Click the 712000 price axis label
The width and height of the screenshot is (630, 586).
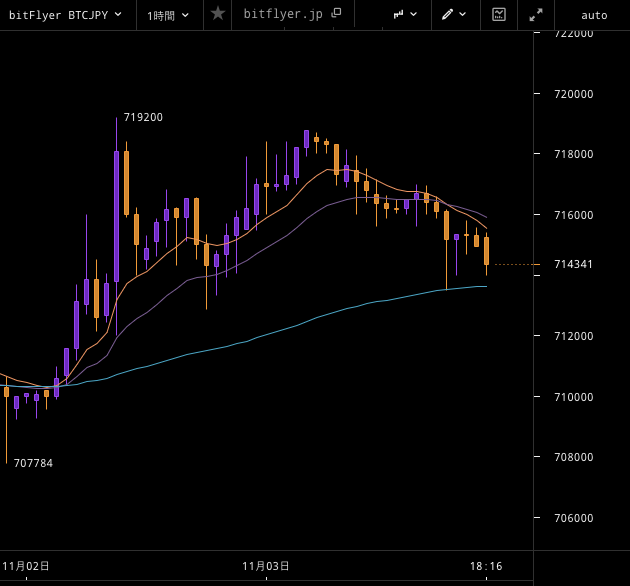click(x=574, y=336)
